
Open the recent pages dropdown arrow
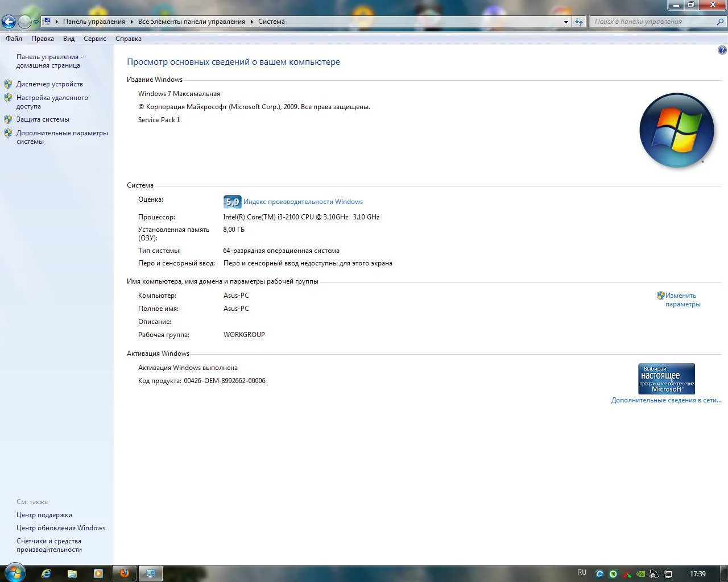coord(36,22)
